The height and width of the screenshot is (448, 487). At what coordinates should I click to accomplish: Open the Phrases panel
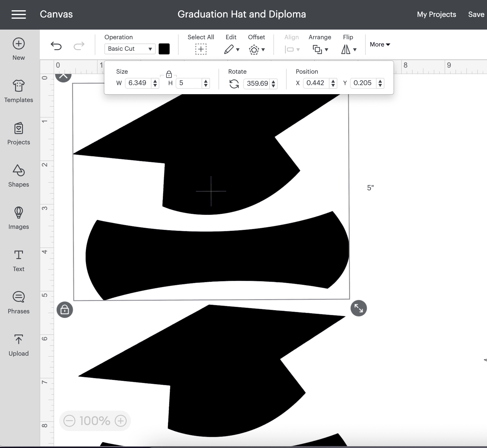[x=19, y=302]
